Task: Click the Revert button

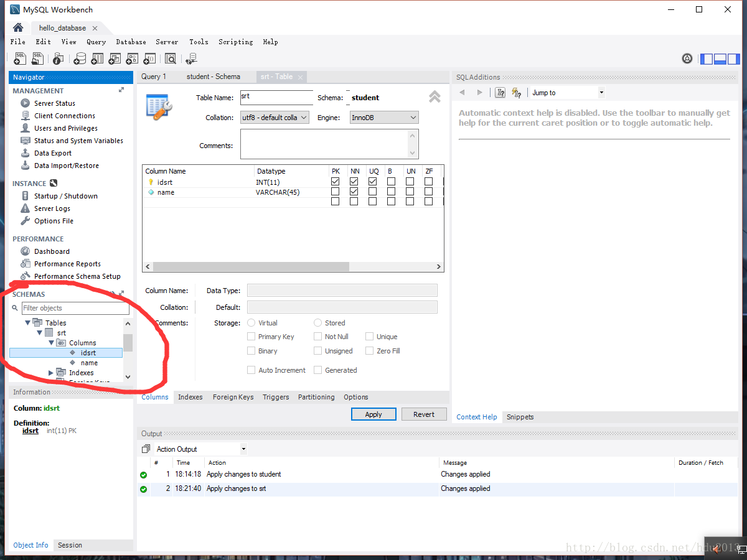Action: click(424, 414)
